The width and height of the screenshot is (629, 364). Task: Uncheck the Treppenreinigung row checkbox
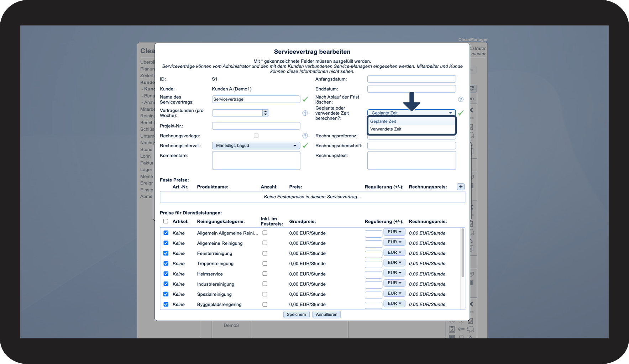pos(166,263)
